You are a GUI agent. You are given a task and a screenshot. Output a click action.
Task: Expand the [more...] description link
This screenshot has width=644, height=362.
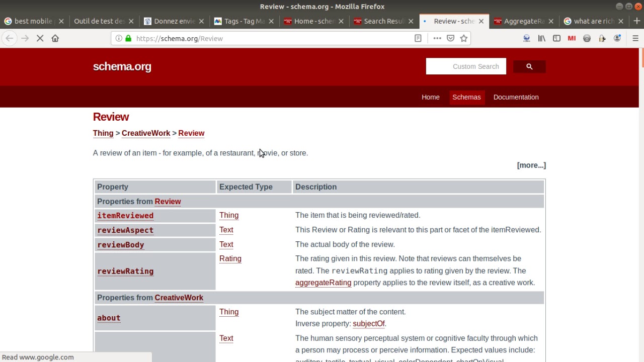531,165
